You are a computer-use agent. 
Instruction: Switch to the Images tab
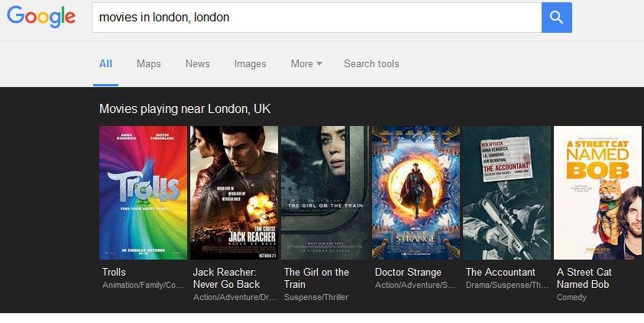250,64
